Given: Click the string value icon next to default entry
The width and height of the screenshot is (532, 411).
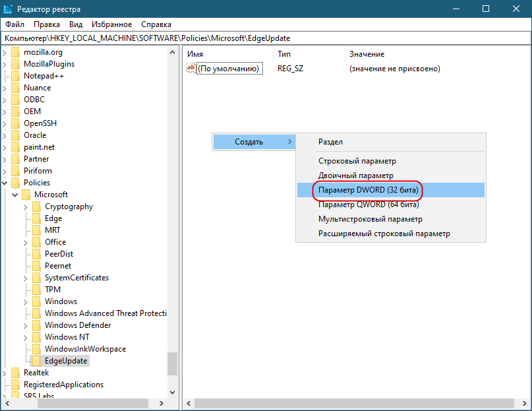Looking at the screenshot, I should click(x=191, y=68).
